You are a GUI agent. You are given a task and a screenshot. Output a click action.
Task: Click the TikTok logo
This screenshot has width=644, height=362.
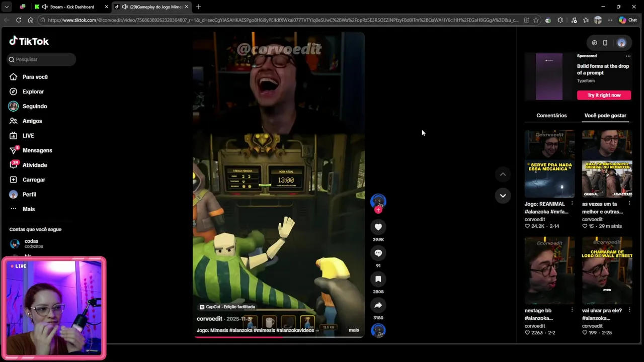pyautogui.click(x=29, y=41)
